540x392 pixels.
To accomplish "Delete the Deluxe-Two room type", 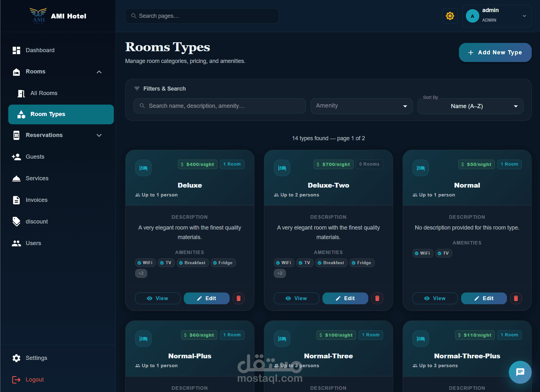I will (377, 298).
